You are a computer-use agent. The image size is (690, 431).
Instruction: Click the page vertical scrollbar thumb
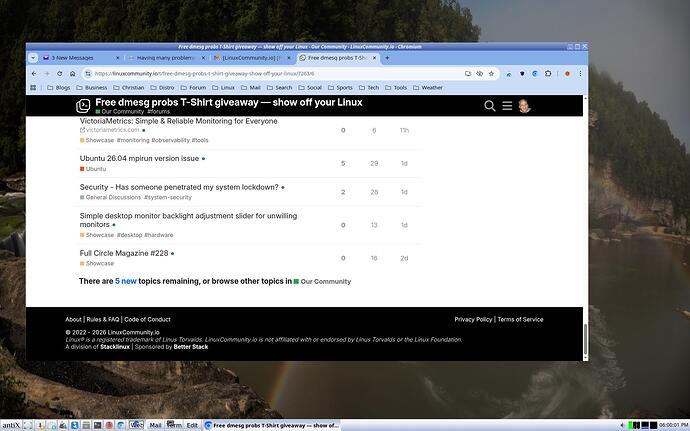(x=585, y=340)
